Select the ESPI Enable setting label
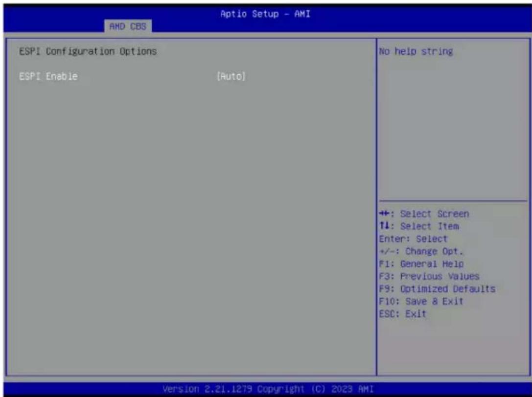The image size is (532, 397). 48,76
